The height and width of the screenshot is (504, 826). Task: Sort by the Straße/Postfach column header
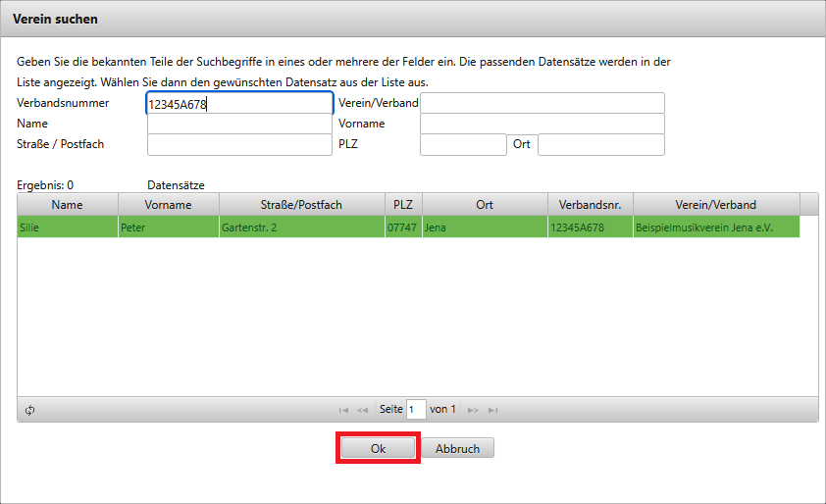(x=301, y=205)
